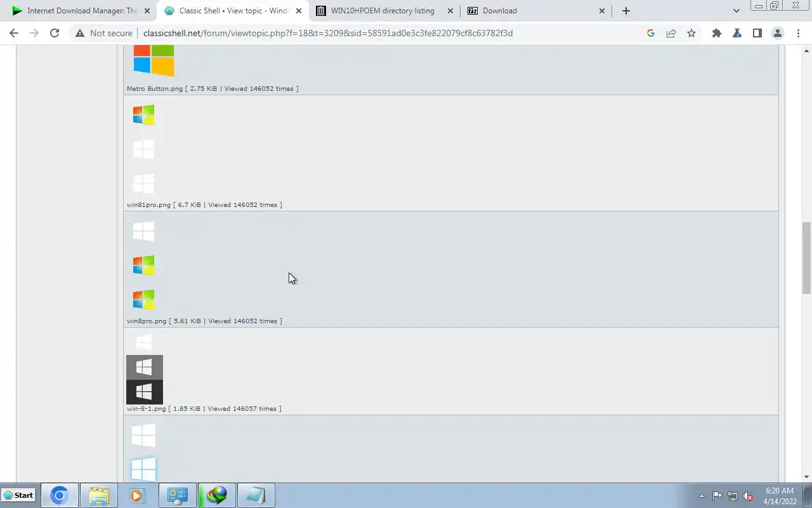Screen dimensions: 812x508
Task: Open the Extensions puzzle menu
Action: click(x=717, y=33)
